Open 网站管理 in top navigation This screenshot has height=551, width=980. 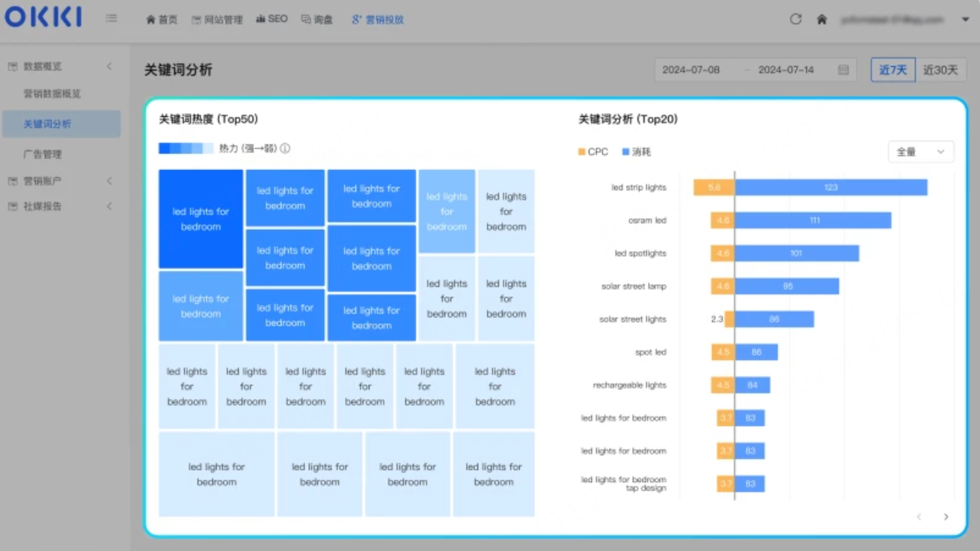point(217,19)
